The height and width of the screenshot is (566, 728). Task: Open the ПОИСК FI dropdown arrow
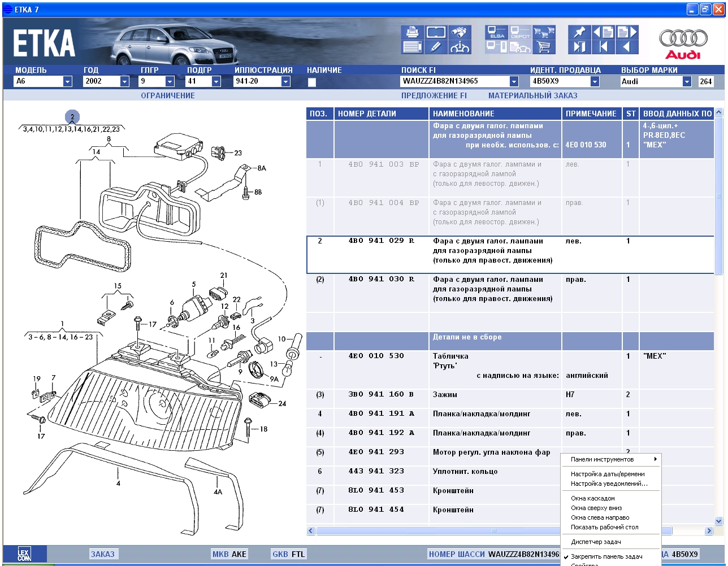pos(514,81)
